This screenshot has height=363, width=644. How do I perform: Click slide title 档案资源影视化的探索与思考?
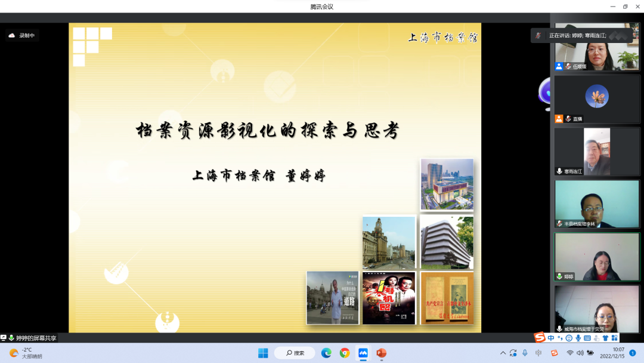(268, 130)
